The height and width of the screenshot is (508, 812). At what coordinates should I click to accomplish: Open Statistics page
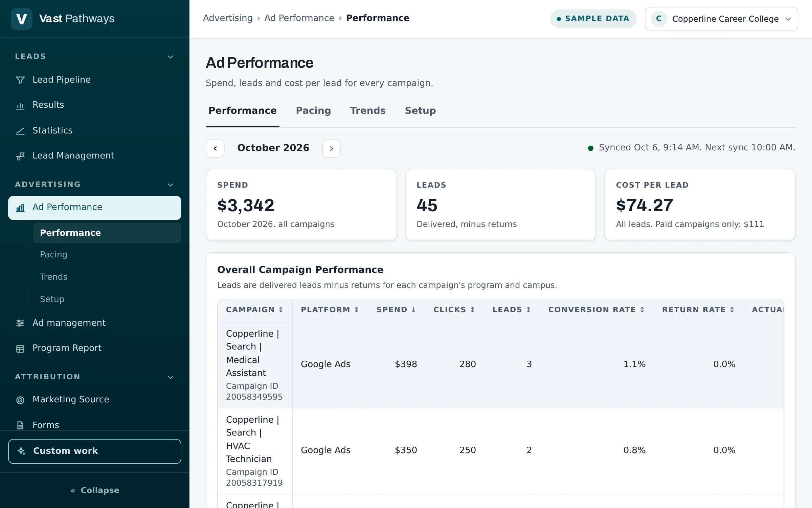tap(95, 131)
